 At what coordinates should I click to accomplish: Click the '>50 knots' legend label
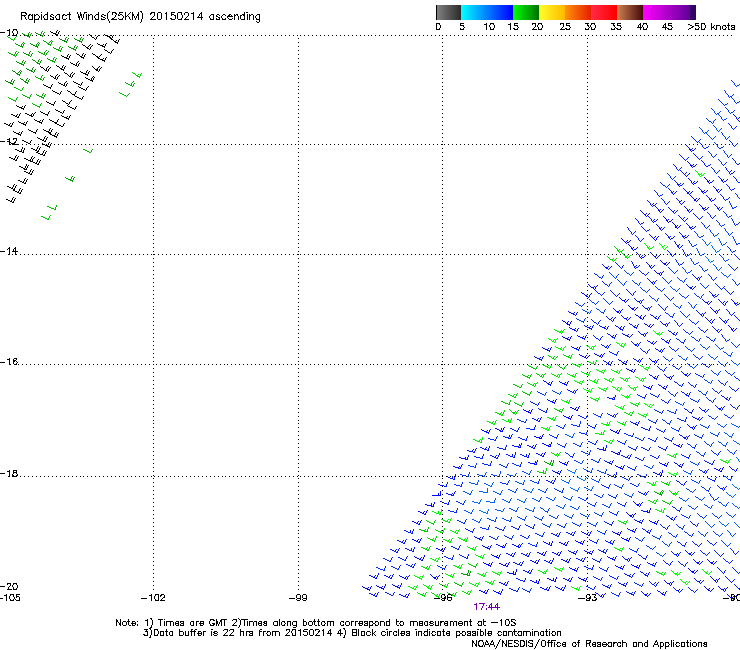711,27
